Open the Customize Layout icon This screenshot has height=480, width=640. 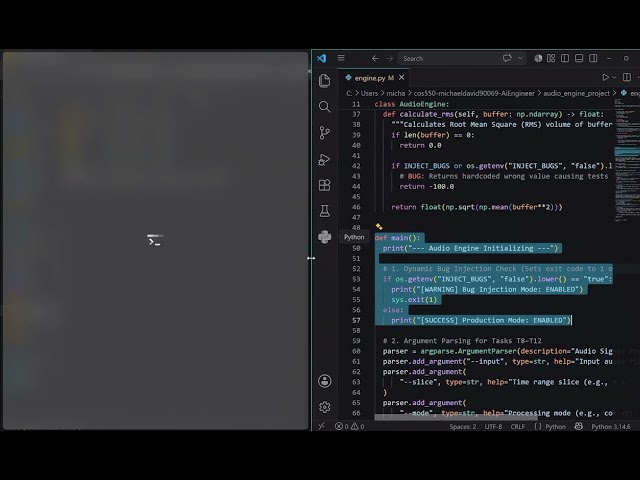click(x=551, y=58)
